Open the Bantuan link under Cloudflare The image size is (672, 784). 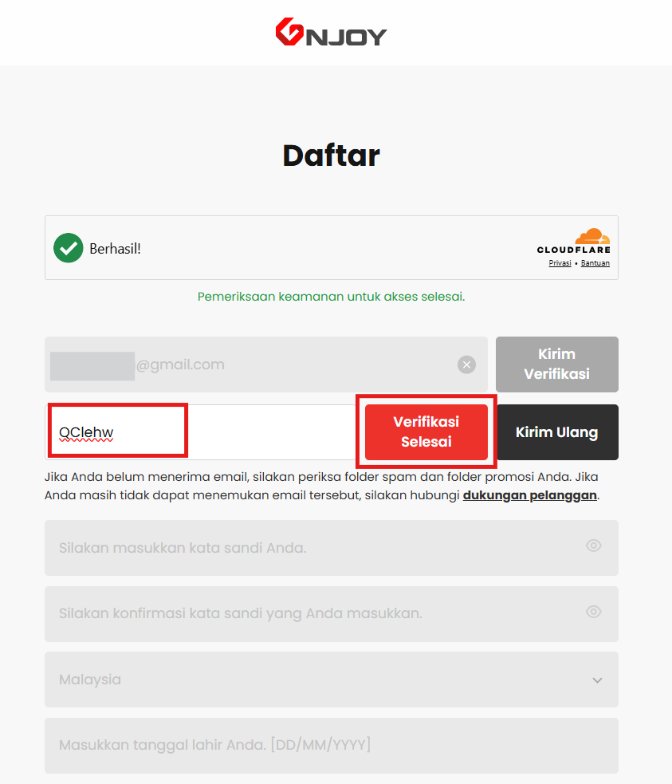[x=595, y=263]
